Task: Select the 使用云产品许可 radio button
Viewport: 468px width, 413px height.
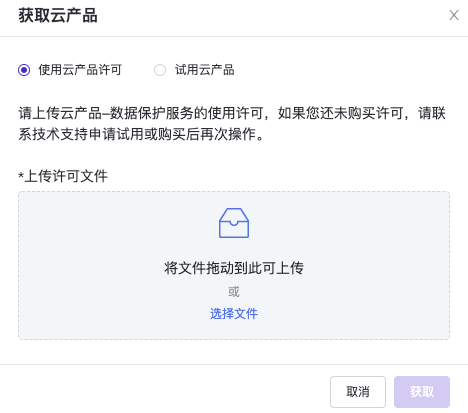Action: (24, 70)
